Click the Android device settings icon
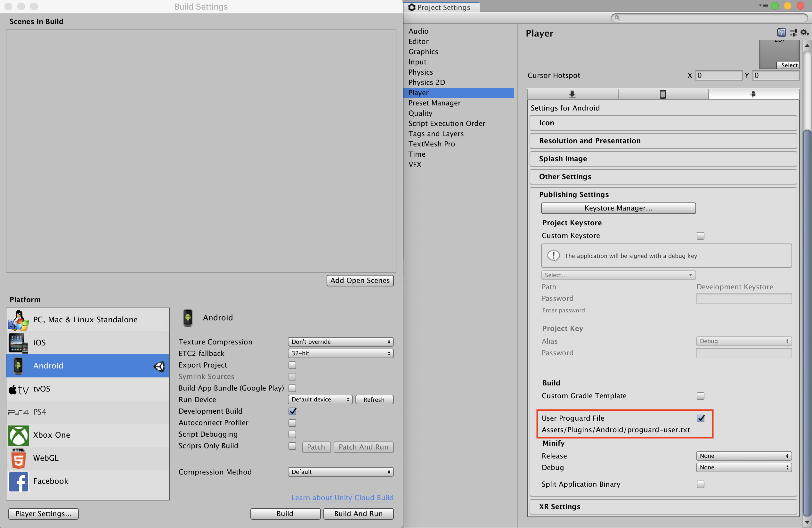Image resolution: width=812 pixels, height=528 pixels. click(752, 94)
